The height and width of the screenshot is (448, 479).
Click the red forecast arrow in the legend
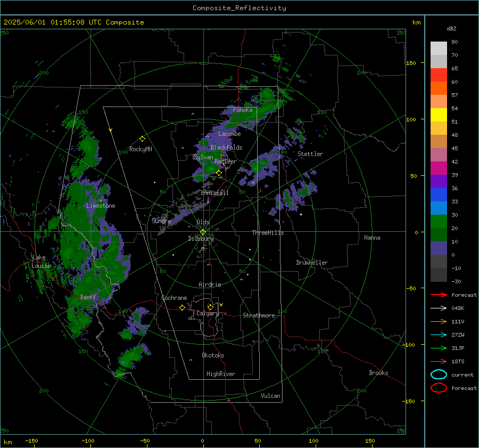click(439, 295)
